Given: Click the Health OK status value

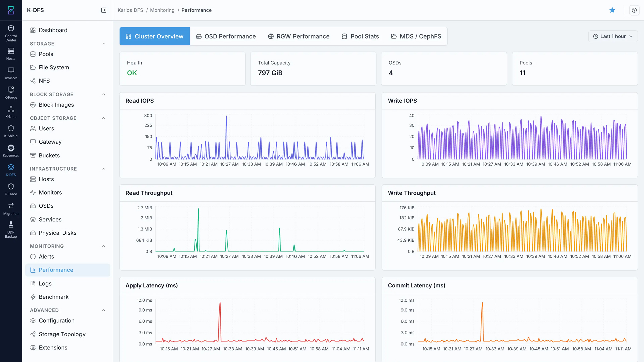Looking at the screenshot, I should tap(132, 73).
